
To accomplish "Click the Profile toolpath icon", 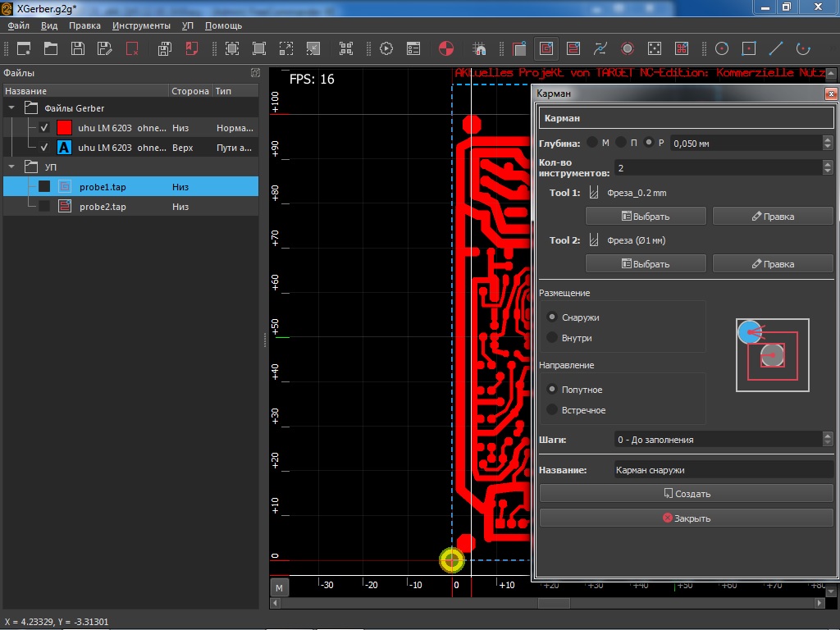I will 519,48.
